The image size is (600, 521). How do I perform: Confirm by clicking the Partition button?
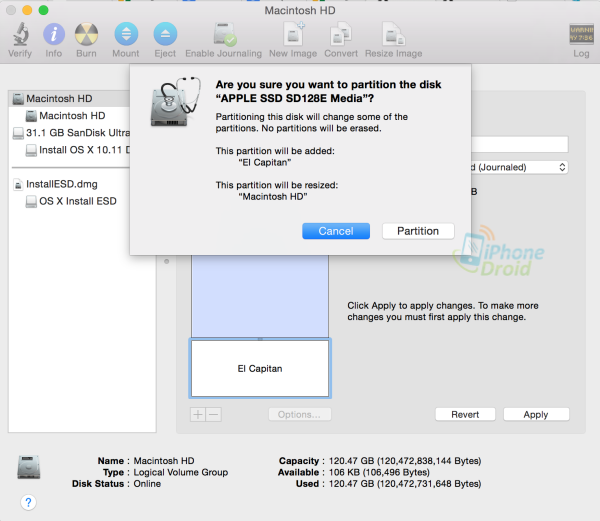(x=417, y=231)
